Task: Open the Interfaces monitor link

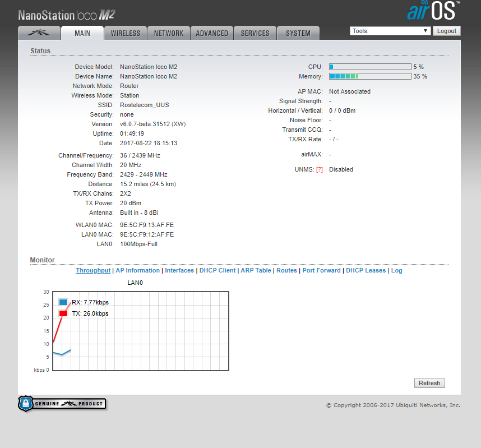Action: point(179,270)
